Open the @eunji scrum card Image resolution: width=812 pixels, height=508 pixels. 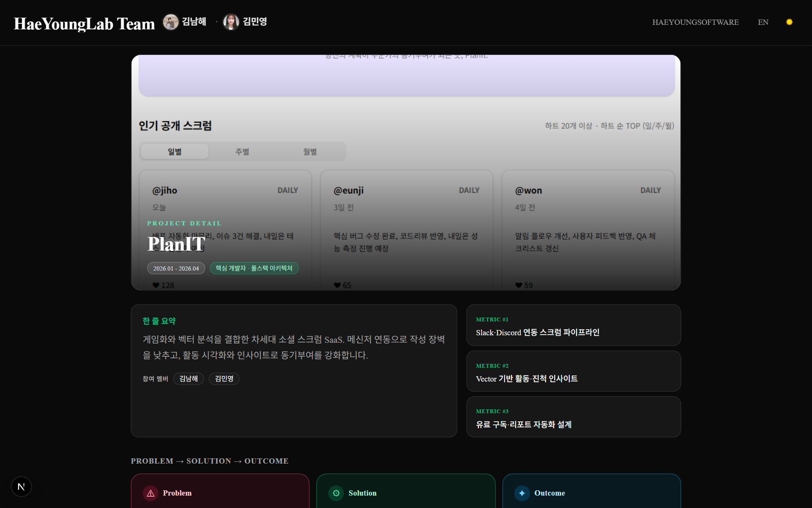pos(406,230)
